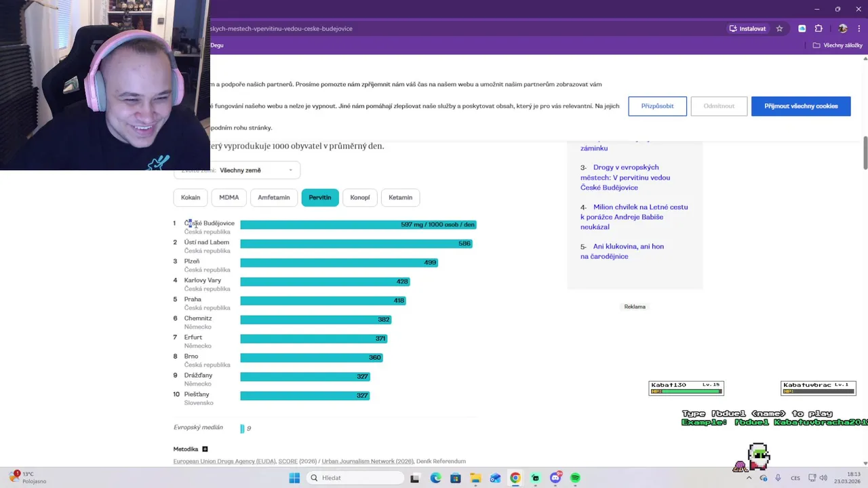
Task: Click the Drážďany city label
Action: [198, 375]
